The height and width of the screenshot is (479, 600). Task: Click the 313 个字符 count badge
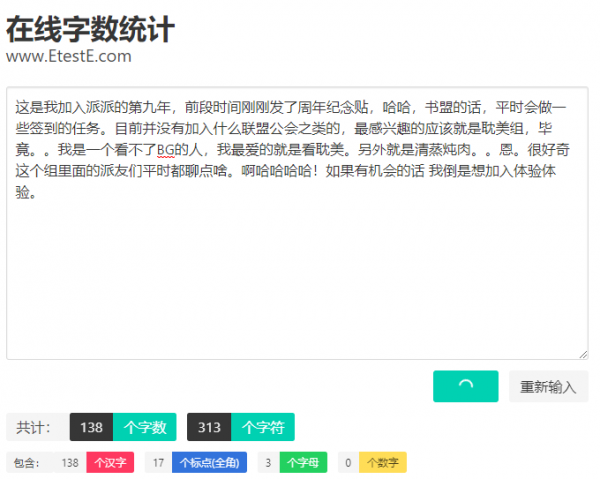click(241, 427)
